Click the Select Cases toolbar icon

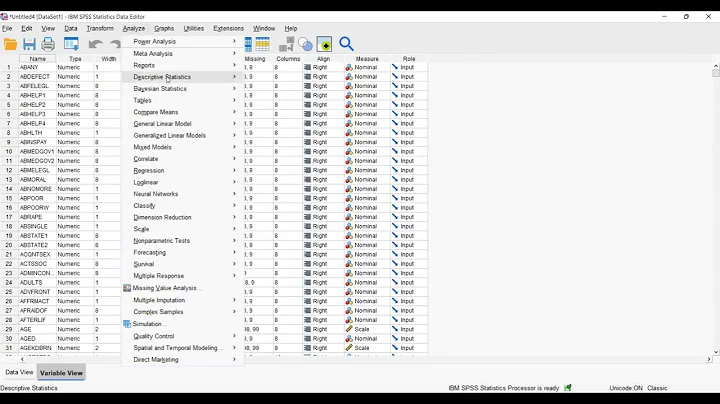pos(287,45)
